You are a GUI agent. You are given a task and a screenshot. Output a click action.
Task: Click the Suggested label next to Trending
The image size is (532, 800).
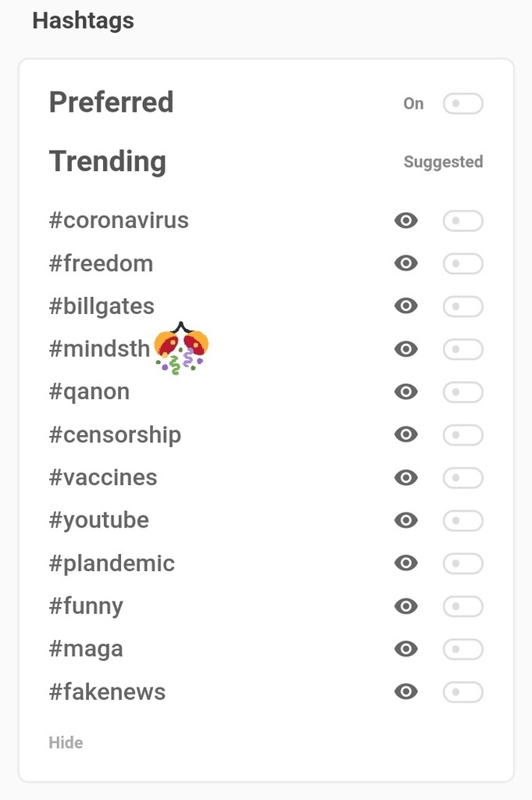click(443, 162)
